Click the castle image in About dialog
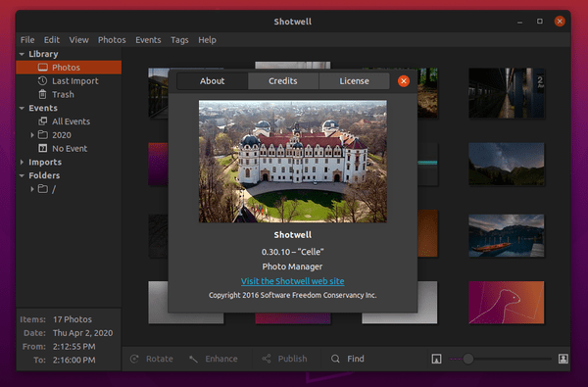This screenshot has width=588, height=387. point(292,162)
